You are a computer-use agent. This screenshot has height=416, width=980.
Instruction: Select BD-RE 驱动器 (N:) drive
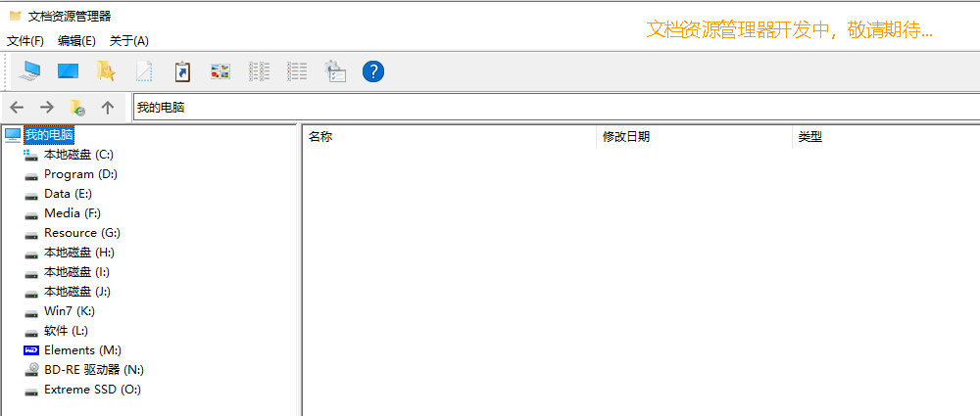[x=94, y=370]
